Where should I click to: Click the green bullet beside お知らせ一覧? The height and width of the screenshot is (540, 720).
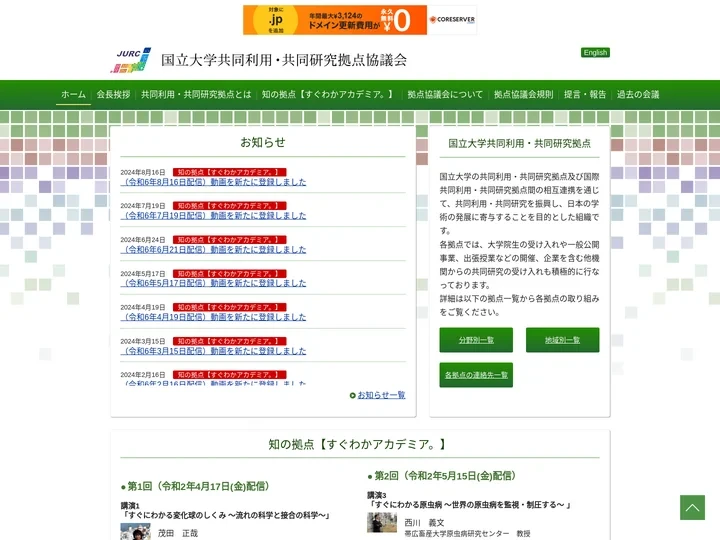353,395
